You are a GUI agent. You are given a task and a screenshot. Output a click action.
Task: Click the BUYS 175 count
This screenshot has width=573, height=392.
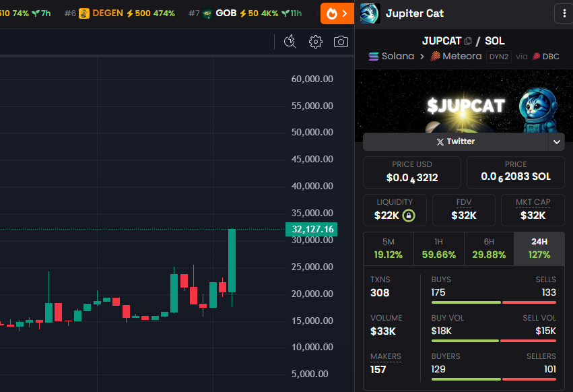click(x=438, y=292)
